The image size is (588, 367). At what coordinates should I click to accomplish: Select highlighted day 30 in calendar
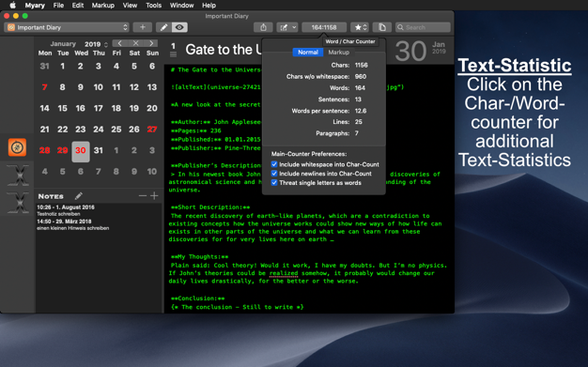click(x=81, y=151)
